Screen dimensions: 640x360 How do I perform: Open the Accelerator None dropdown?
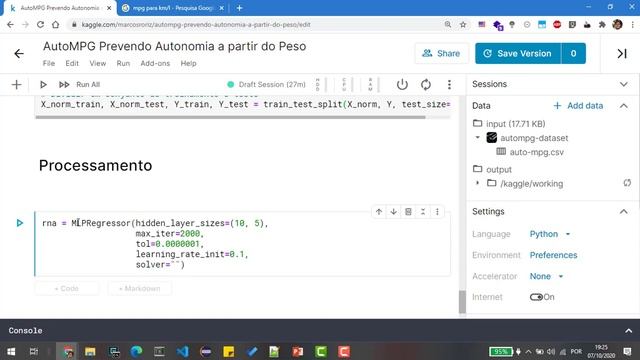(546, 276)
